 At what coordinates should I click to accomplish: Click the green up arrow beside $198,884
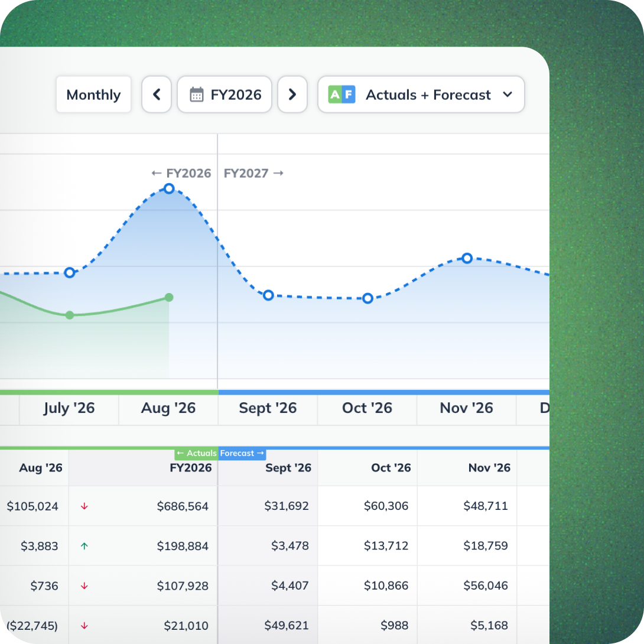coord(84,546)
